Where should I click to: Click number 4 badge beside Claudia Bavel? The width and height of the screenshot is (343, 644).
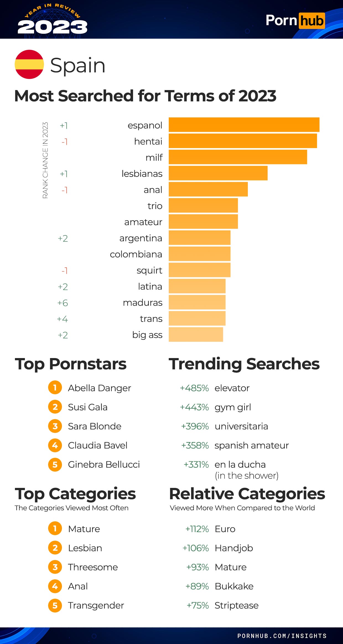[x=55, y=445]
